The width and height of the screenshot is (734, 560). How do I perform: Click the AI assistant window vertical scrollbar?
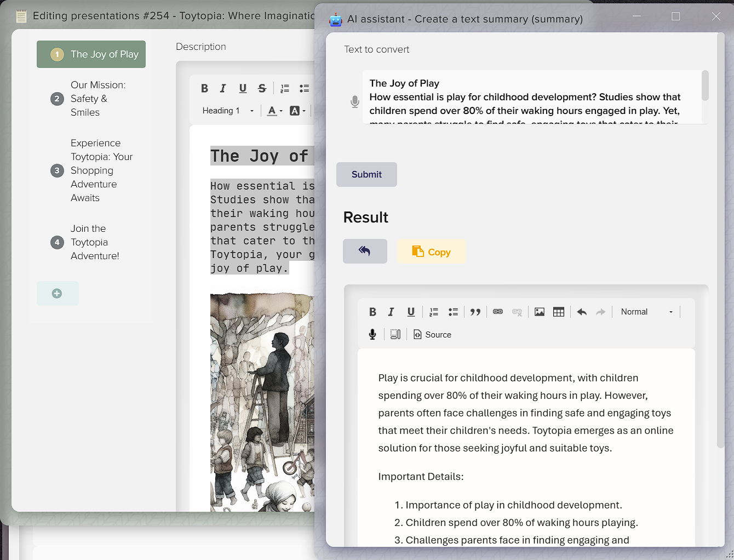(721, 241)
